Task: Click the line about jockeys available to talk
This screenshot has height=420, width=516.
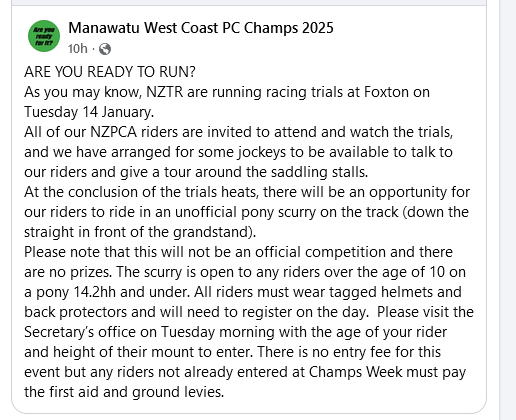Action: click(238, 152)
